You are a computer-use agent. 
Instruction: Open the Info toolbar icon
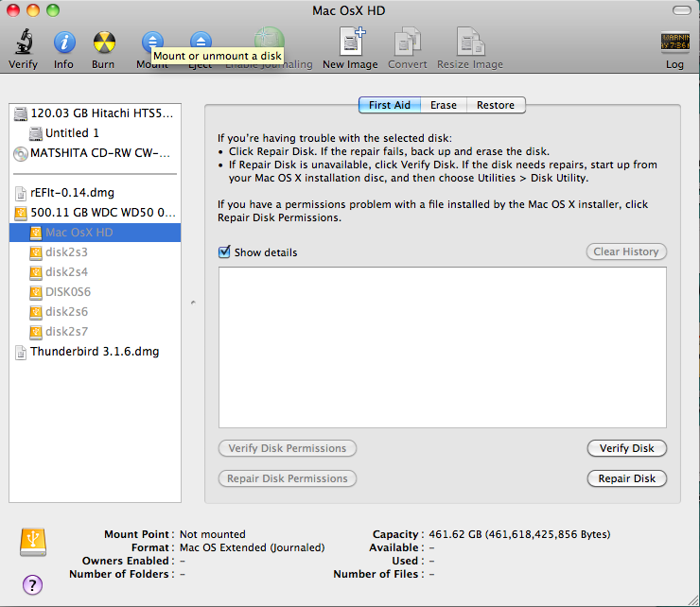pos(63,43)
